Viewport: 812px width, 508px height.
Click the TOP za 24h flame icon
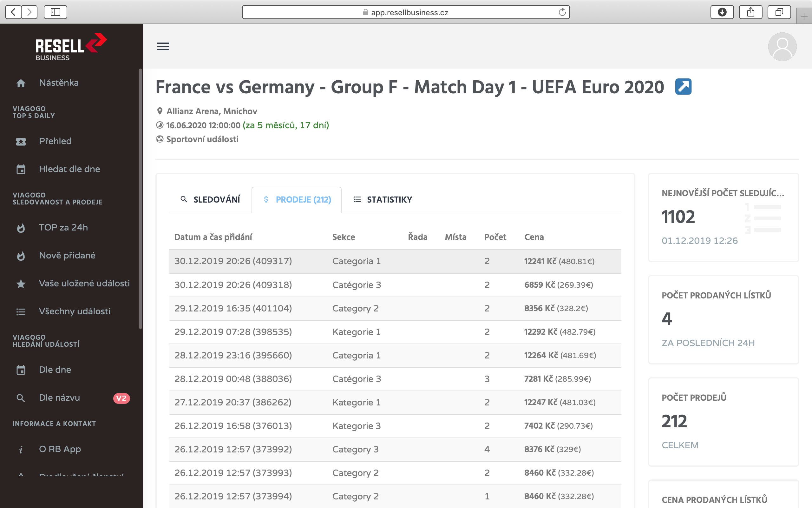click(x=21, y=228)
